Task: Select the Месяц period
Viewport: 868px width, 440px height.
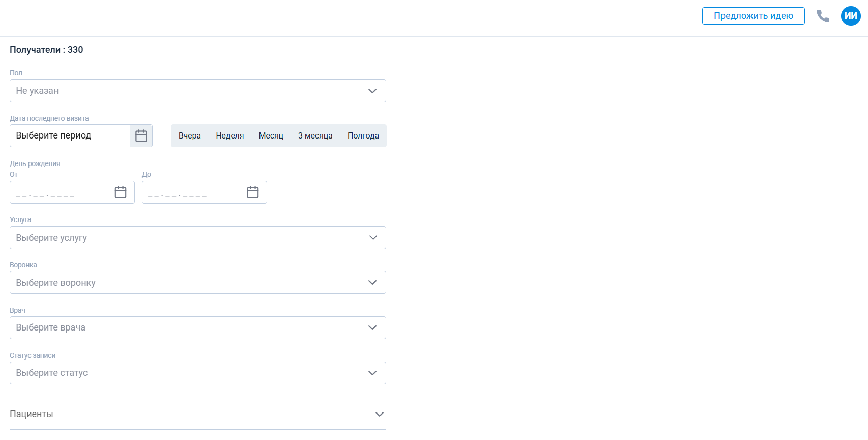Action: (271, 136)
